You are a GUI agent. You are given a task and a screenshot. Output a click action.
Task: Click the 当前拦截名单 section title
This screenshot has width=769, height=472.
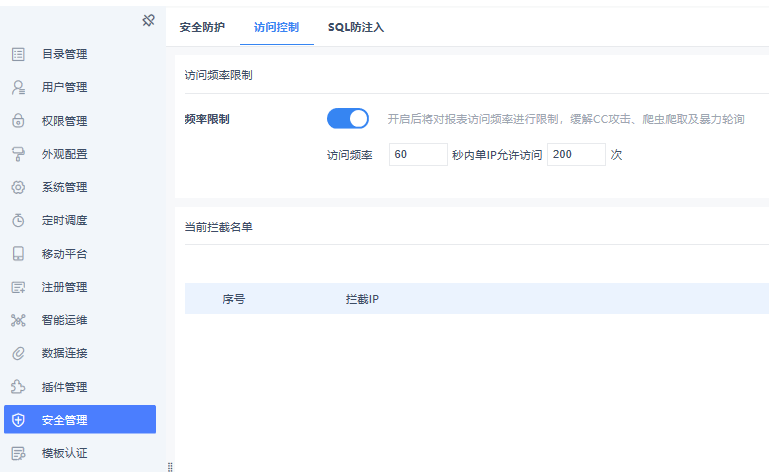click(x=218, y=227)
